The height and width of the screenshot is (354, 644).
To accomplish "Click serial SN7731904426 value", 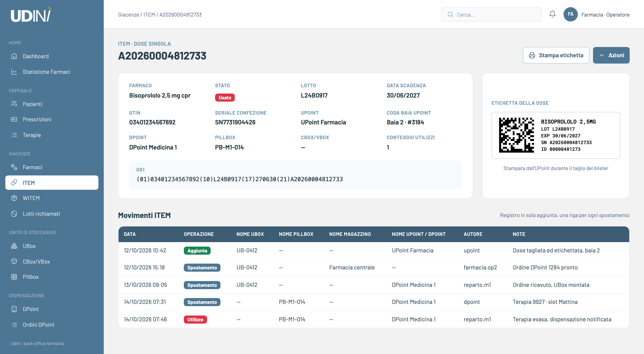I will [x=235, y=122].
